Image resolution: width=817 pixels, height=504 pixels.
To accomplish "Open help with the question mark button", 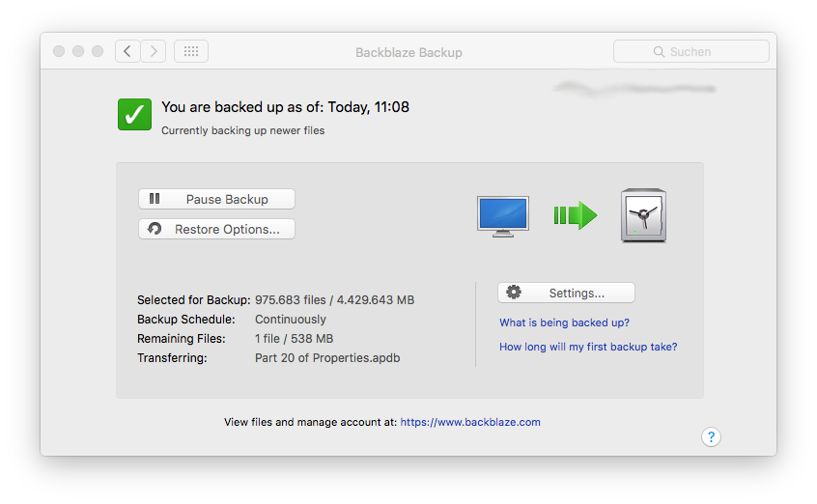I will click(711, 436).
